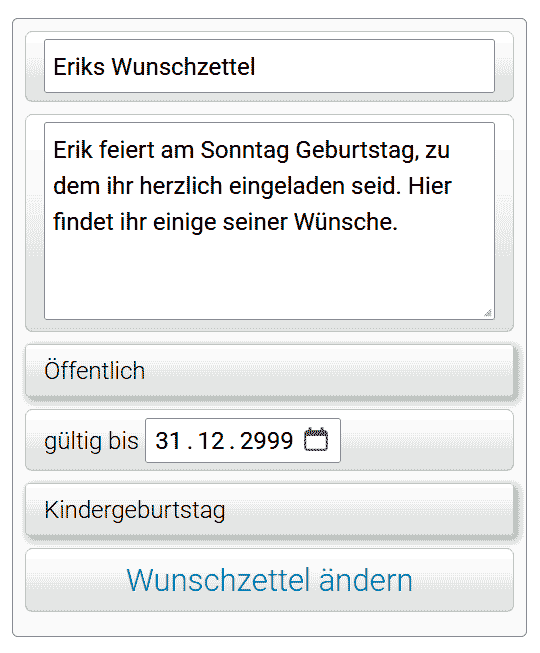Click the textarea resize grip corner
Screen dimensions: 540x653
[488, 313]
